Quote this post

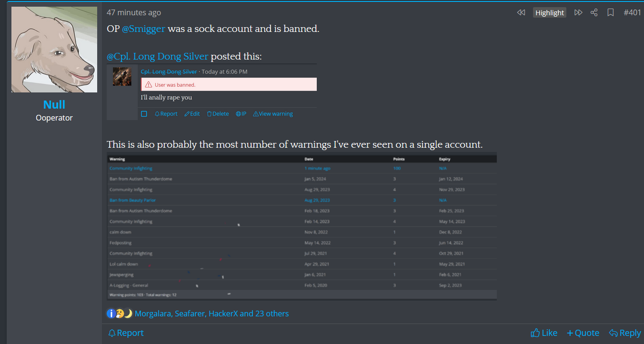[x=583, y=333]
